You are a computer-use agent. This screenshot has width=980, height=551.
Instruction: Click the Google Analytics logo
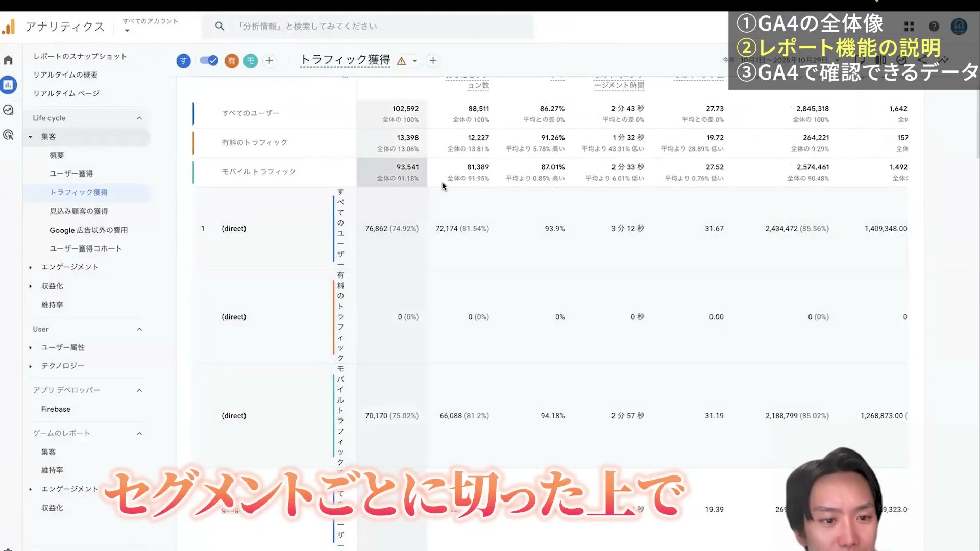click(9, 27)
